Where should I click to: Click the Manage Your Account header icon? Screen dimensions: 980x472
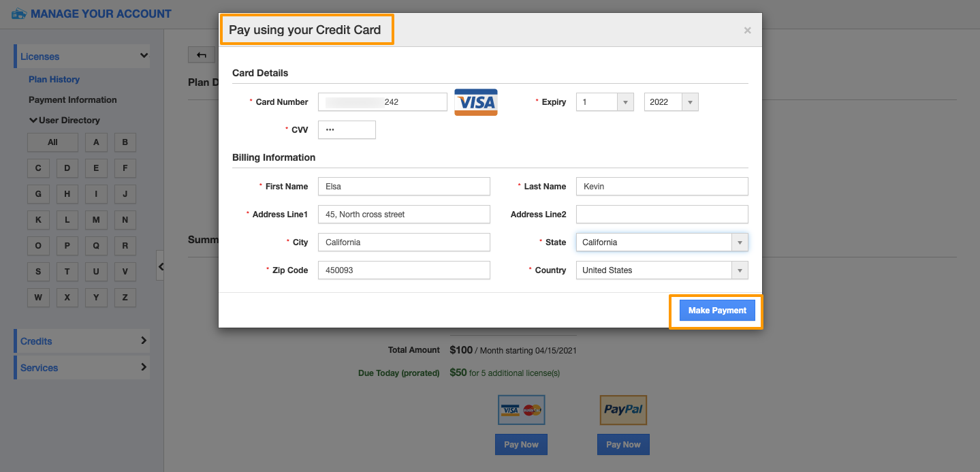point(19,14)
